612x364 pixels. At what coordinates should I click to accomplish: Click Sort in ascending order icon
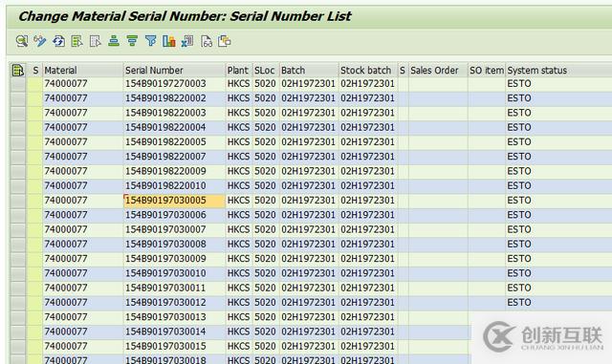pyautogui.click(x=114, y=41)
